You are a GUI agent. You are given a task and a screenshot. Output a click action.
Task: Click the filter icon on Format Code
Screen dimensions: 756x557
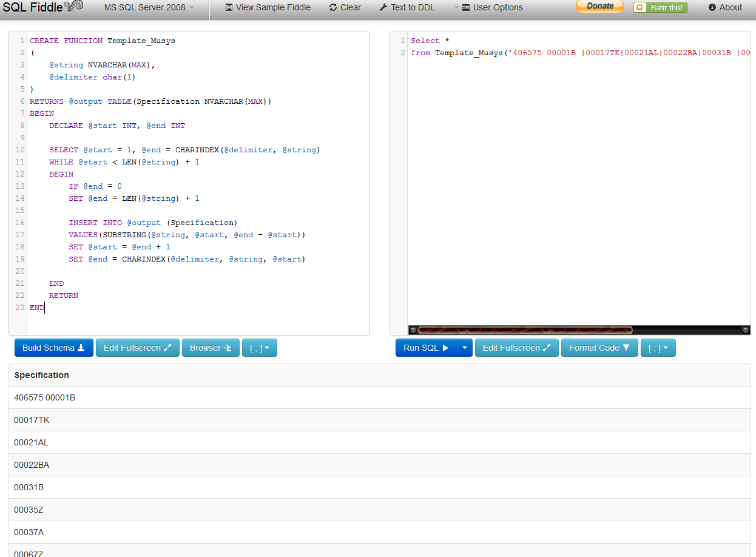point(626,348)
